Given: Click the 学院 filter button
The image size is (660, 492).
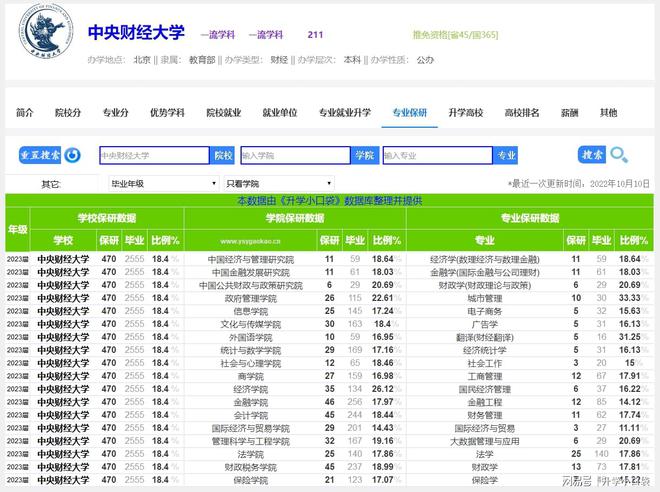Looking at the screenshot, I should point(365,155).
